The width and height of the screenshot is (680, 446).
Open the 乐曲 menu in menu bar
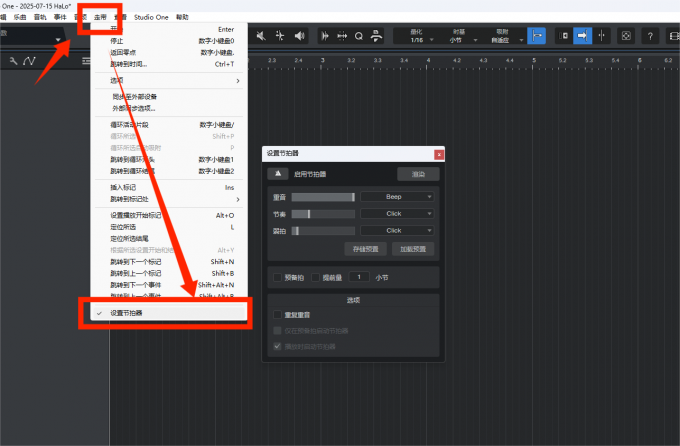click(20, 17)
